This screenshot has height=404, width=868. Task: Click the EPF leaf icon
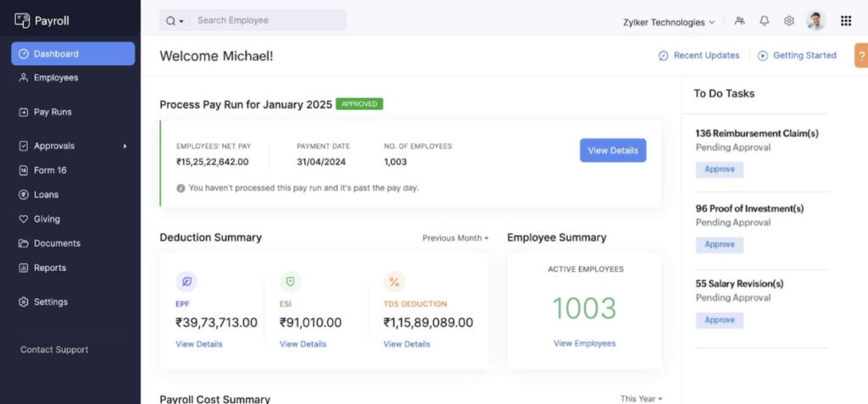186,282
